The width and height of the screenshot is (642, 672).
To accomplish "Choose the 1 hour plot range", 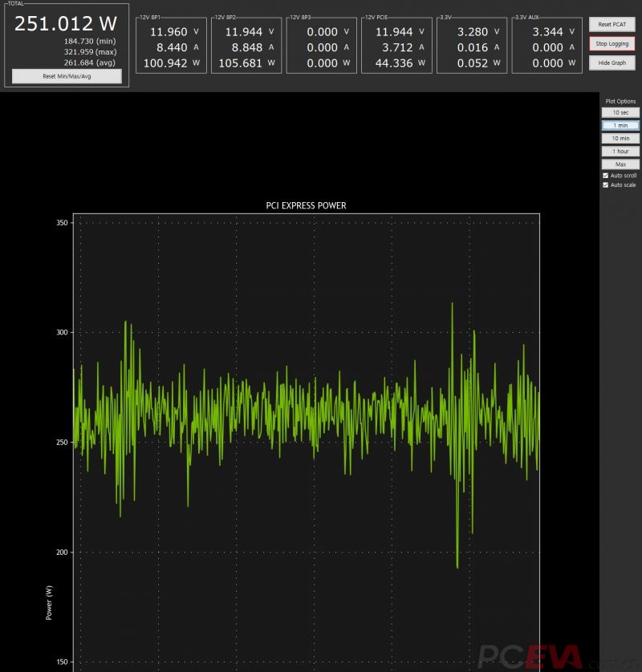I will coord(620,152).
